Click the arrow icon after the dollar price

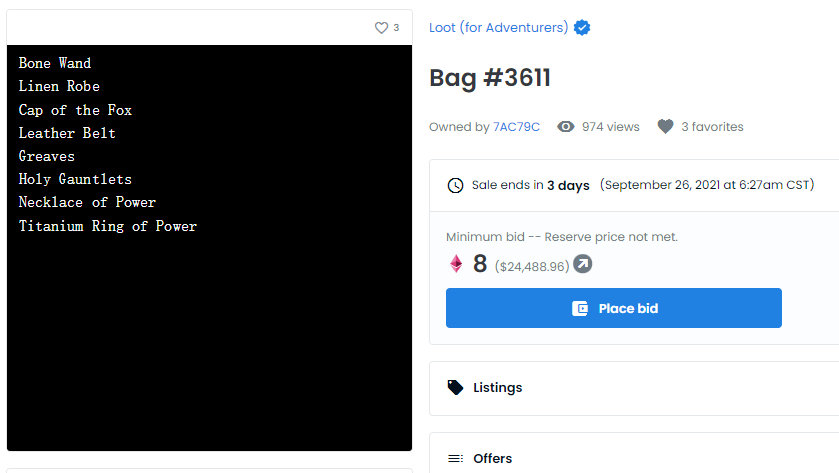coord(583,264)
